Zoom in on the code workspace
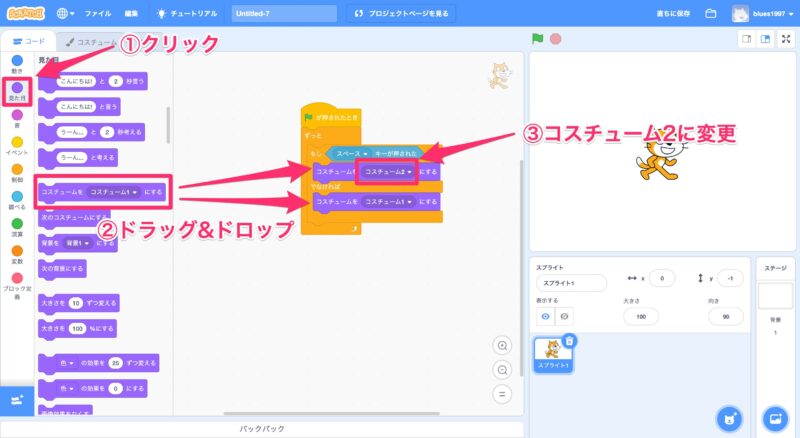This screenshot has height=438, width=800. pos(503,345)
